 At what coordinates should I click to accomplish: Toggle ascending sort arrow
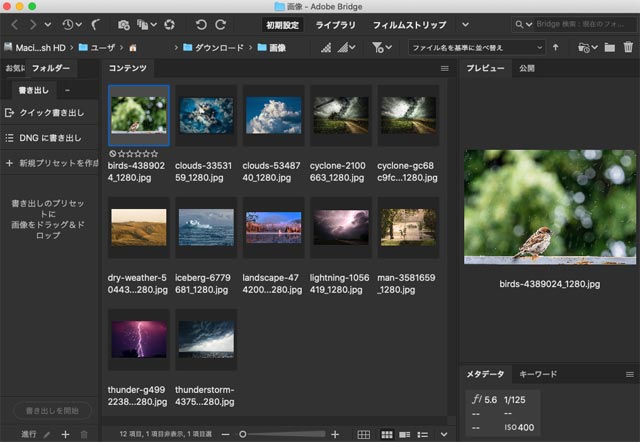tap(556, 47)
